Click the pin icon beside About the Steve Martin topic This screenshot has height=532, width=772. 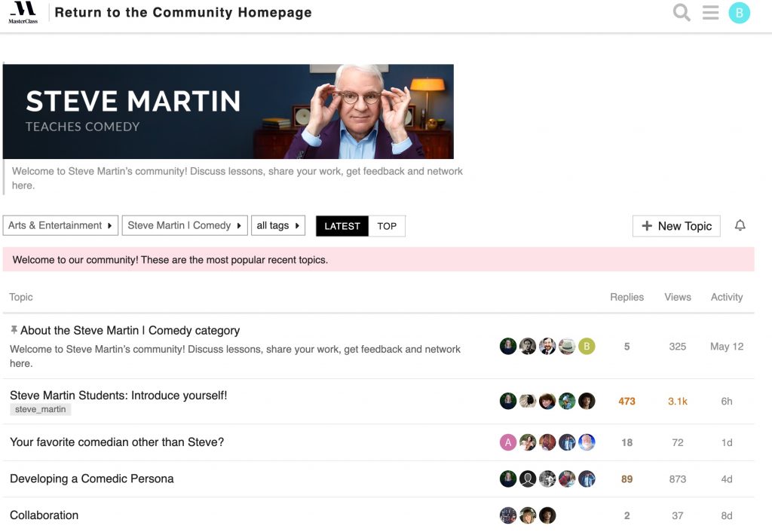point(14,330)
